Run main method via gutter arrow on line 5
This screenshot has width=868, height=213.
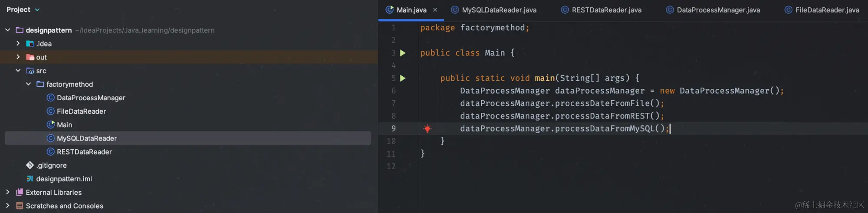[403, 78]
